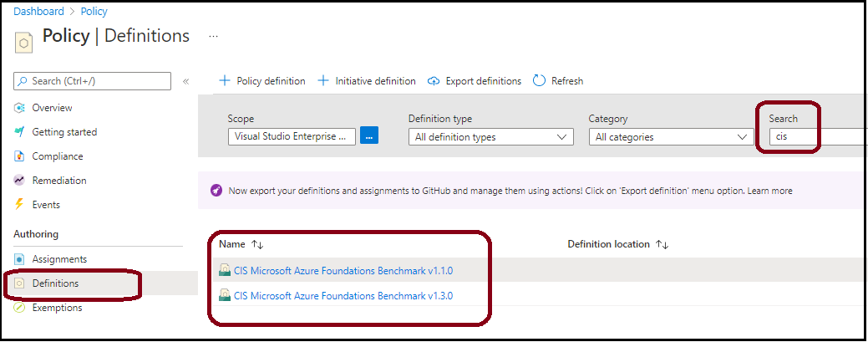
Task: Click the Compliance icon in the sidebar
Action: (20, 156)
